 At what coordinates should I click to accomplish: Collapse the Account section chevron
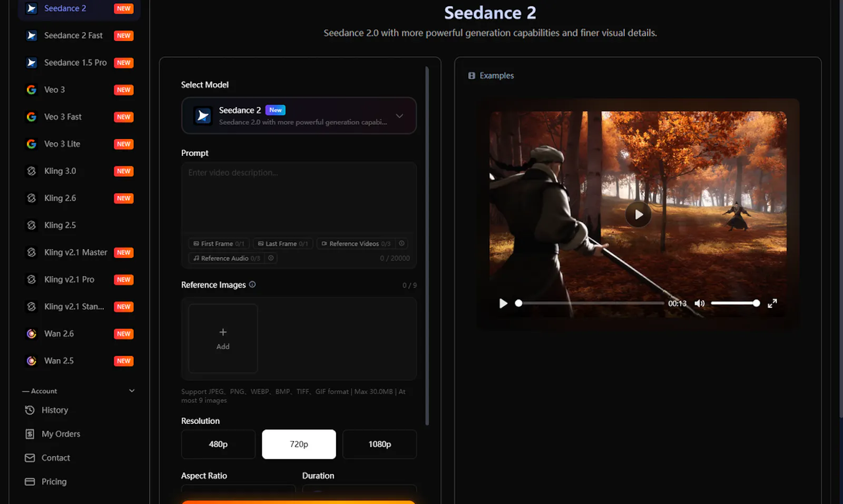132,391
